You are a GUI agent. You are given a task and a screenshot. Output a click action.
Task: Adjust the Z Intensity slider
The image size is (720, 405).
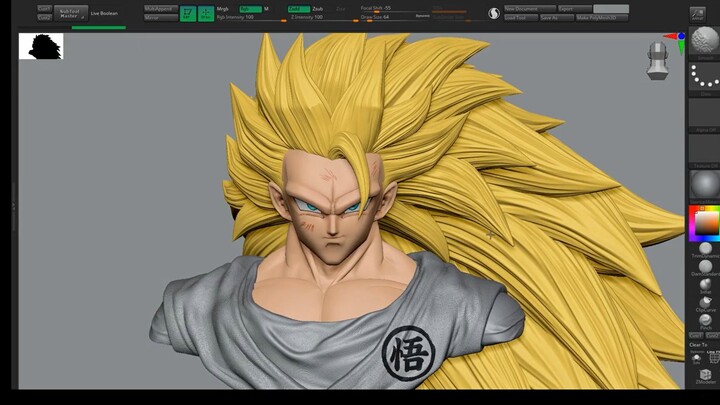click(x=324, y=17)
